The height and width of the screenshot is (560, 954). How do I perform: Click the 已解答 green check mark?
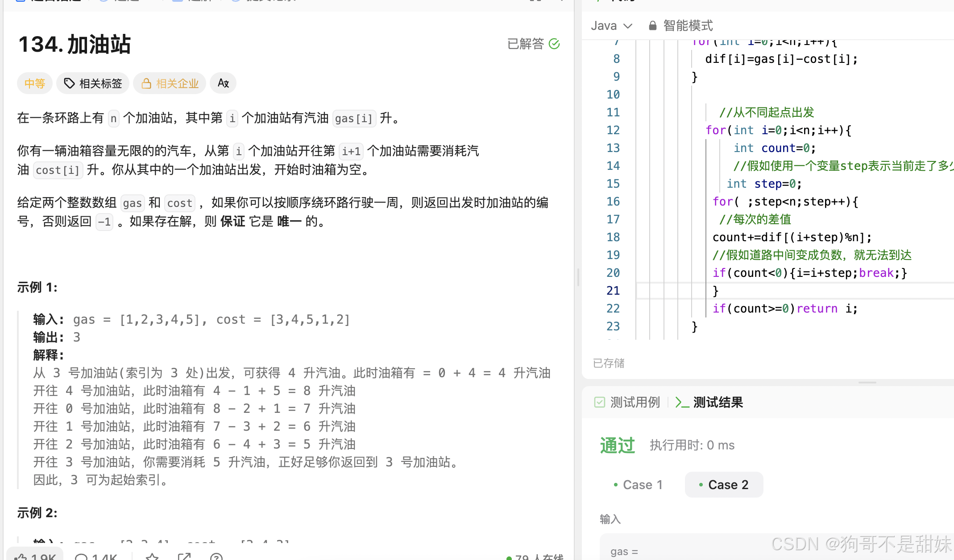554,44
